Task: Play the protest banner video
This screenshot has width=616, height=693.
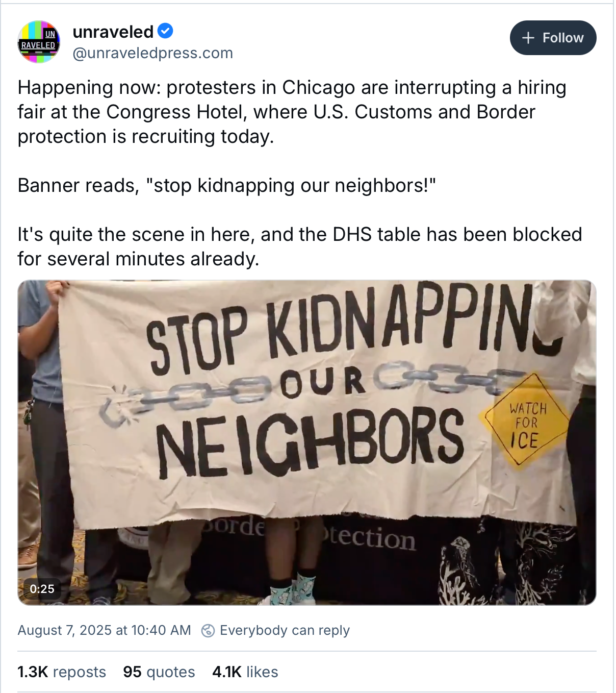Action: (x=307, y=442)
